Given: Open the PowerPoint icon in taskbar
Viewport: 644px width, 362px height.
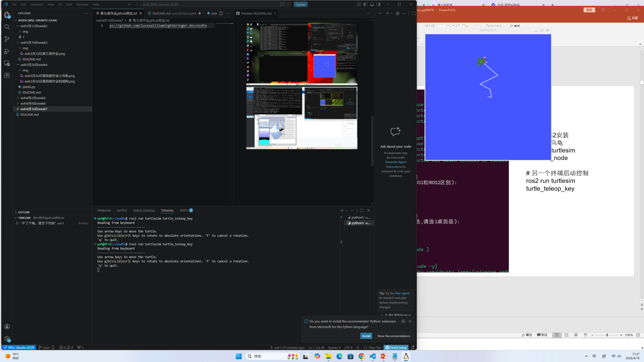Looking at the screenshot, I should click(x=384, y=356).
